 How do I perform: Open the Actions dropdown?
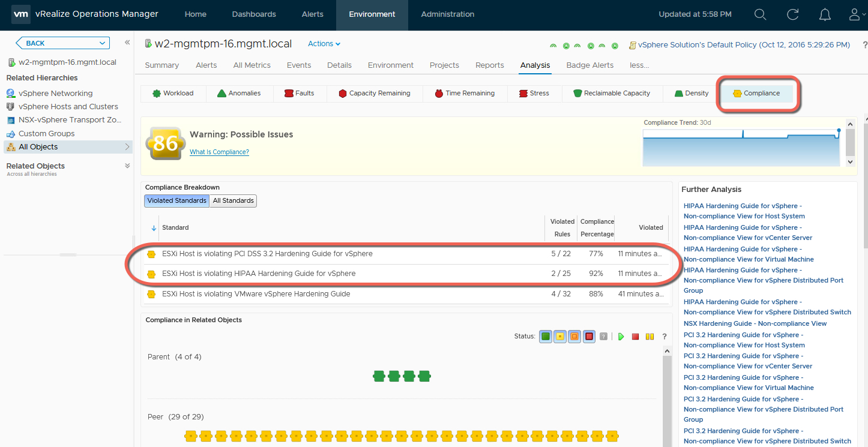324,44
